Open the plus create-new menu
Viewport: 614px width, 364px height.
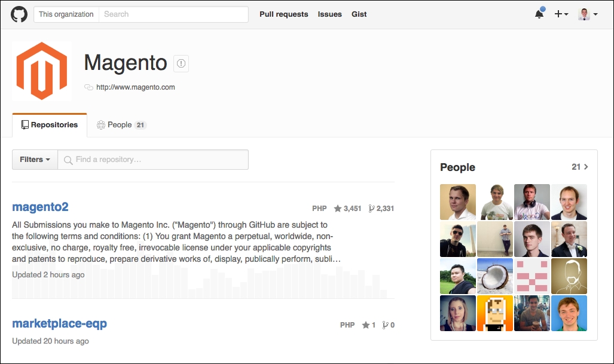point(561,14)
